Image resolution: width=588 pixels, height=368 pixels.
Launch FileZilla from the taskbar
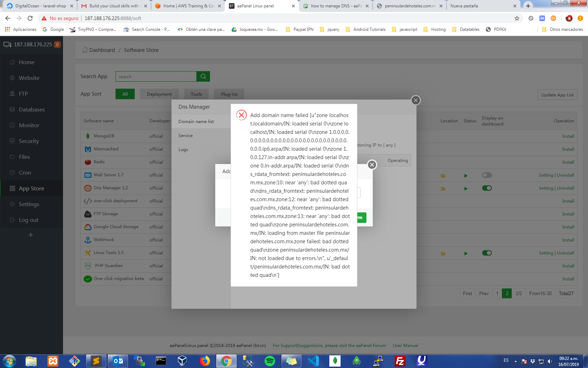400,361
